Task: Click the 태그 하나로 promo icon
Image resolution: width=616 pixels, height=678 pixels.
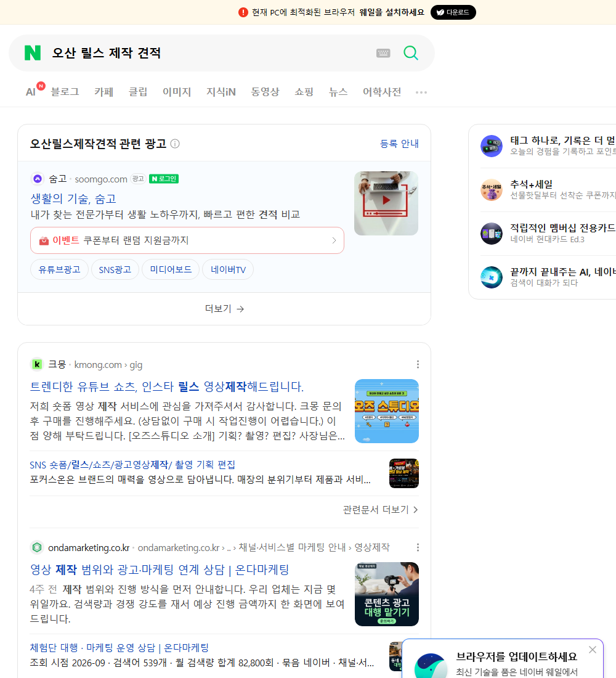Action: click(492, 146)
